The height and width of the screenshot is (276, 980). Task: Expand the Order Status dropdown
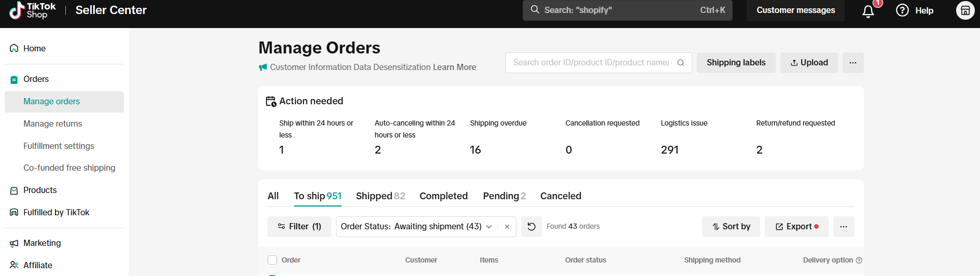pos(489,227)
